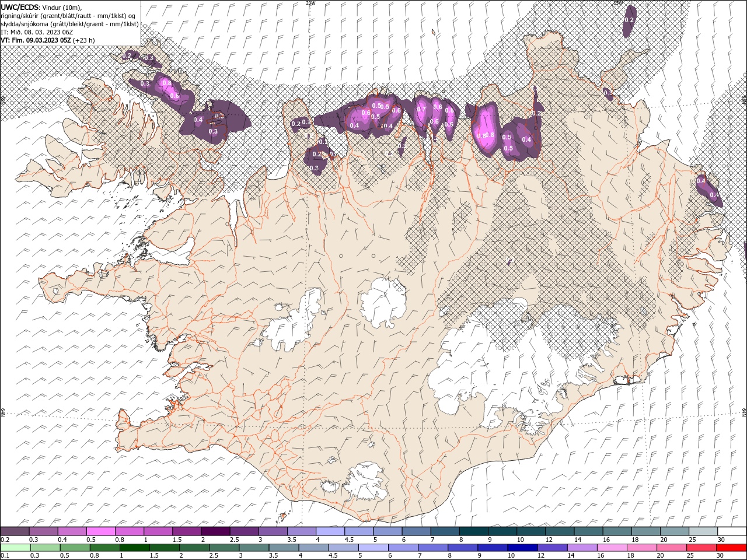Click the '0.7' precipitation value on the north coast

[421, 108]
